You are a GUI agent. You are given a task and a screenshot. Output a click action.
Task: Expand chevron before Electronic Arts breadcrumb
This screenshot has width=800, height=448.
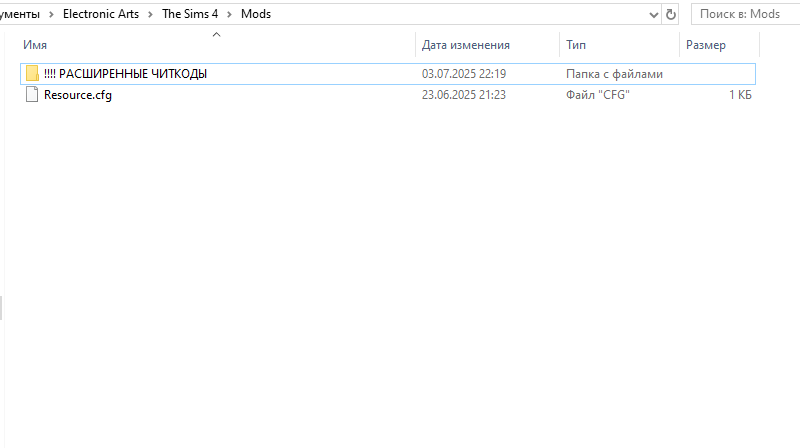click(51, 14)
